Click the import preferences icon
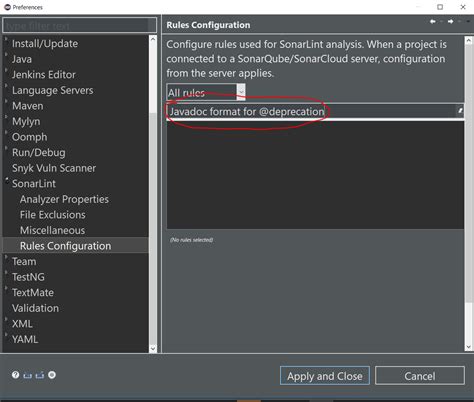Viewport: 474px width, 402px height. click(x=28, y=375)
